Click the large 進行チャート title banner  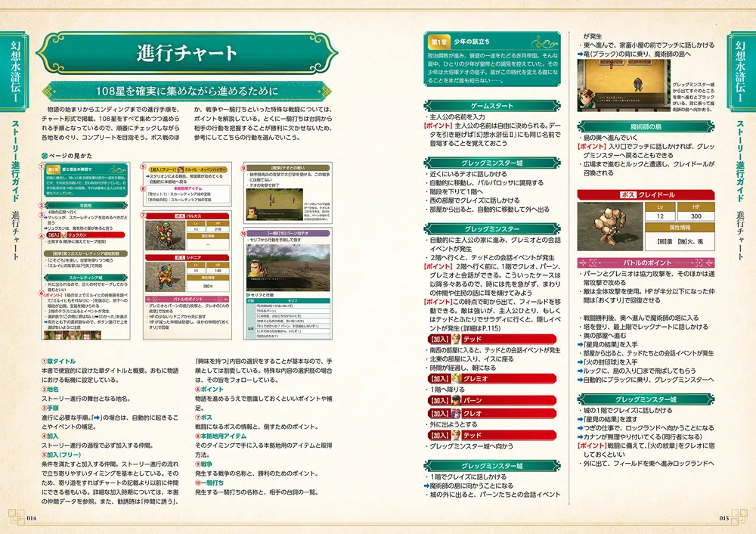tap(187, 53)
